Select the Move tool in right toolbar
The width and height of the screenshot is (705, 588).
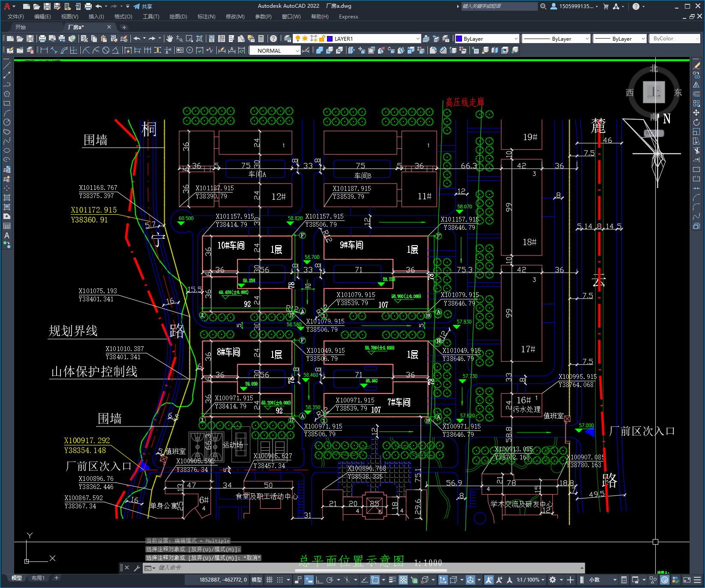pos(696,113)
